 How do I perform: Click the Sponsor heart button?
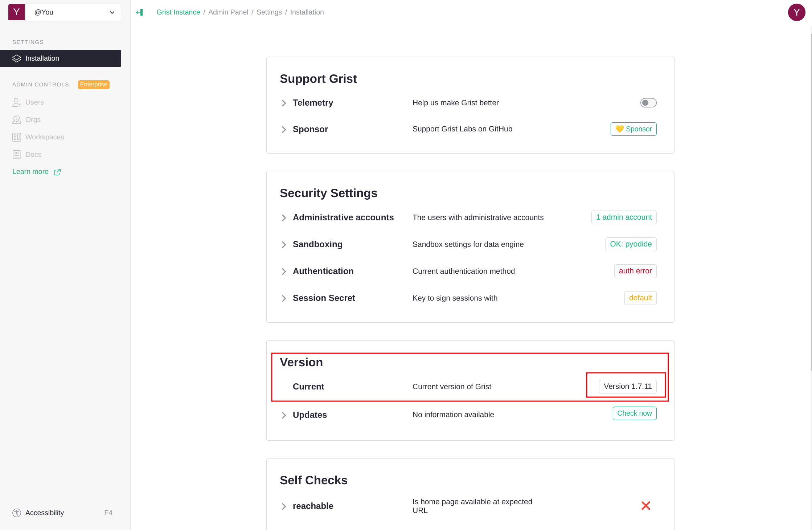633,129
